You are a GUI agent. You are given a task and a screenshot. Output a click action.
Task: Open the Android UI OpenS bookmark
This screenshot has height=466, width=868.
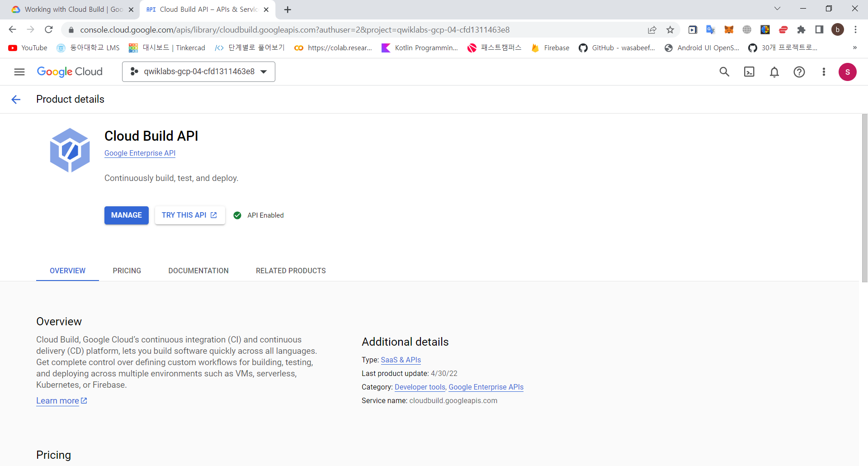pos(702,48)
